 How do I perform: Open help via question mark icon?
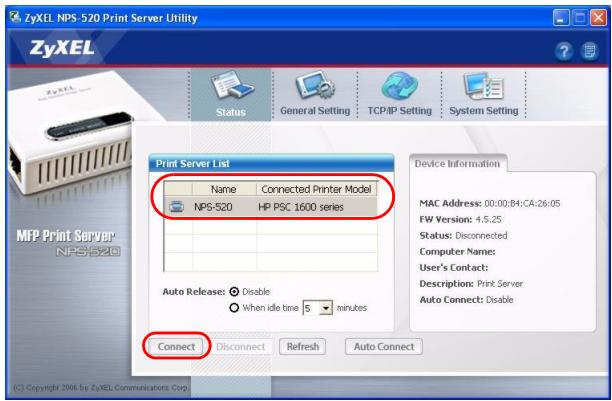point(564,51)
